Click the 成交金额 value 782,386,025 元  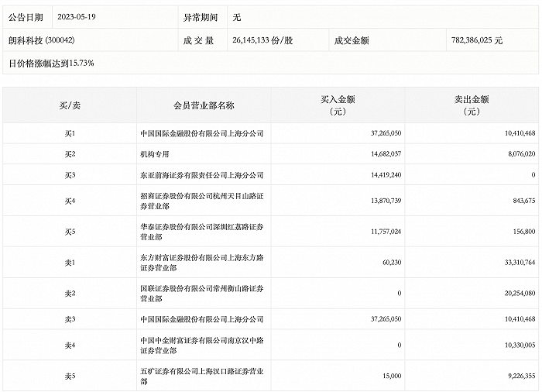(x=476, y=40)
